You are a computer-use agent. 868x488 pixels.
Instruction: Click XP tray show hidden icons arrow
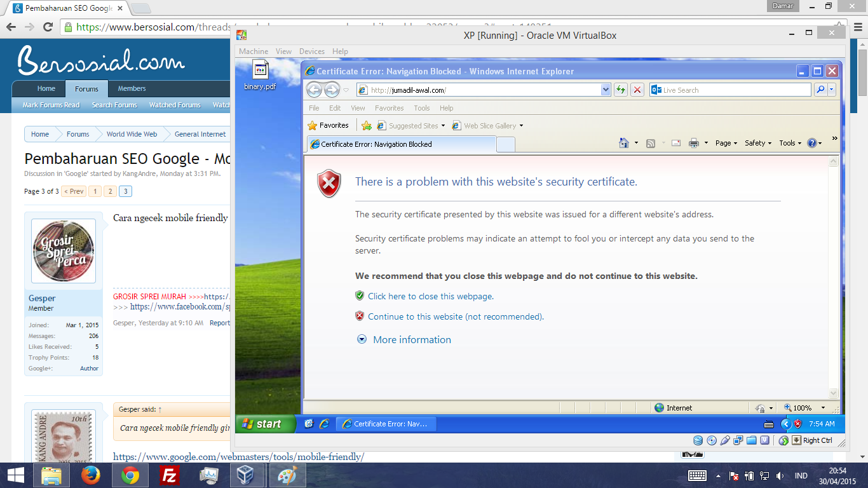pos(785,424)
